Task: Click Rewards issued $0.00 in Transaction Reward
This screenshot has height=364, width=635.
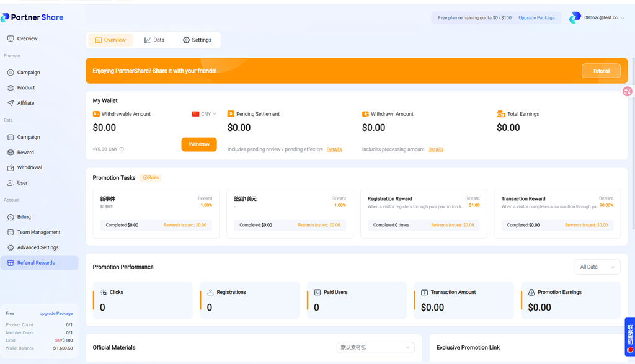Action: (586, 225)
